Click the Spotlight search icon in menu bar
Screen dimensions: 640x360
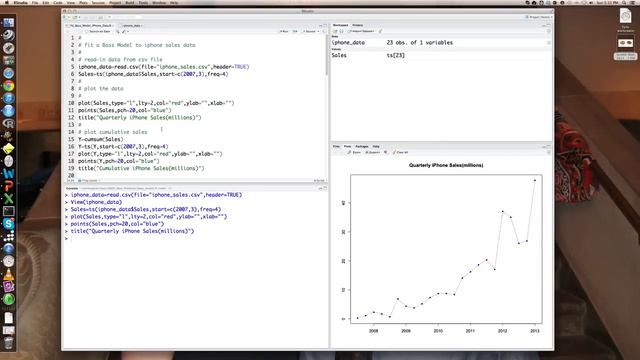[624, 2]
